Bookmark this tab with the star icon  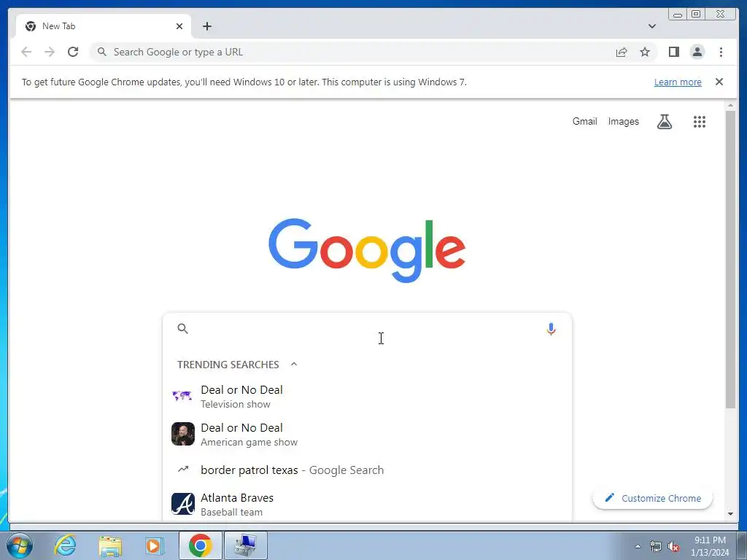tap(645, 52)
